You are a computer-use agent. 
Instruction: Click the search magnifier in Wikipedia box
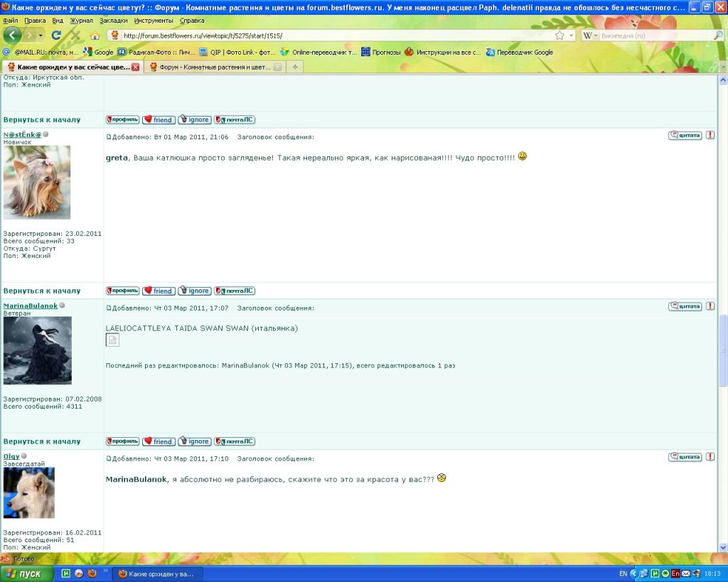tap(718, 35)
